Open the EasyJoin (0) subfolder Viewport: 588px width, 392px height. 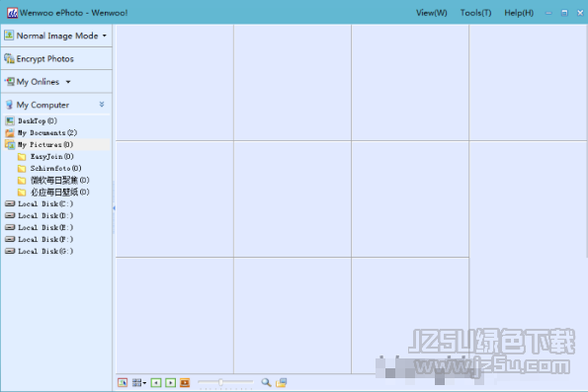point(52,156)
